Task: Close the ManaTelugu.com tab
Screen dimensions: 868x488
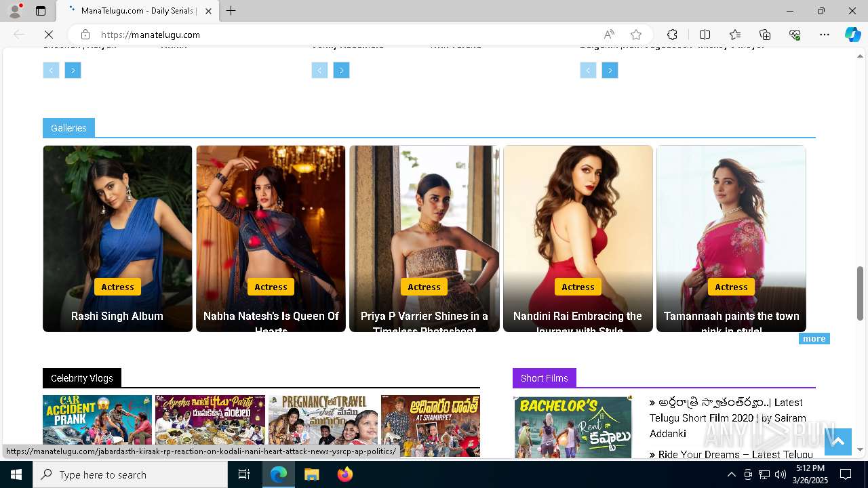Action: click(208, 11)
